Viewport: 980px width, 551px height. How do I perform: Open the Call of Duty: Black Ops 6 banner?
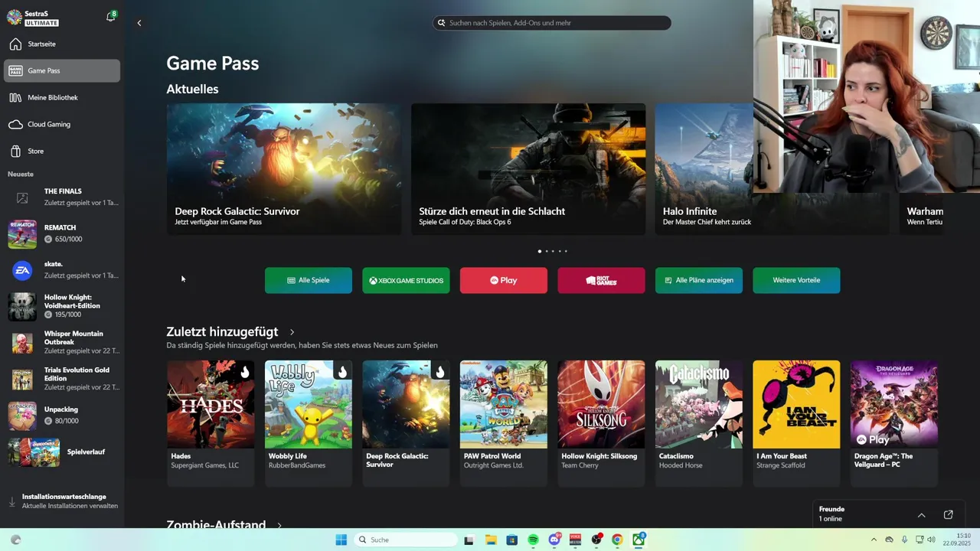[528, 169]
